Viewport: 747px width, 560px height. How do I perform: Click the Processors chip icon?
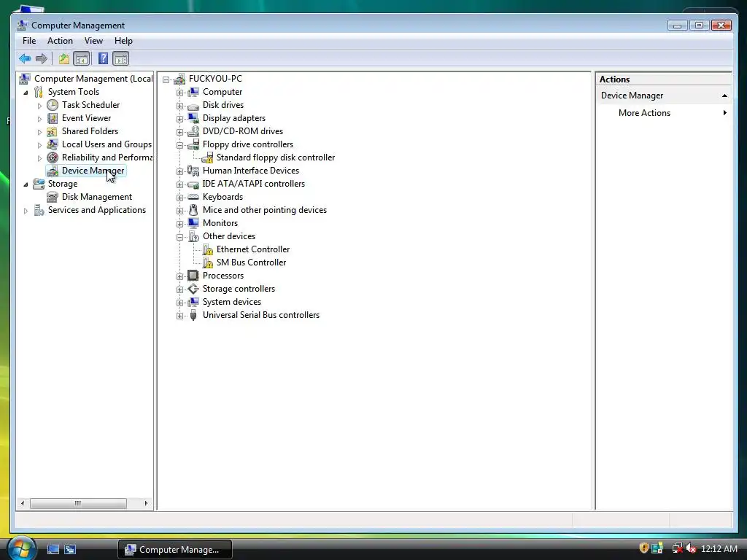coord(193,276)
